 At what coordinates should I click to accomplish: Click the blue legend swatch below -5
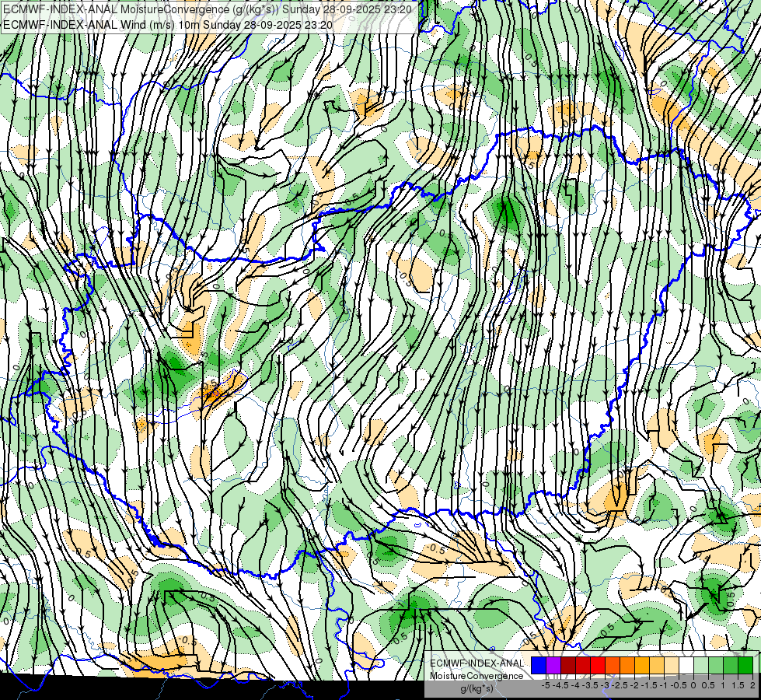point(539,666)
